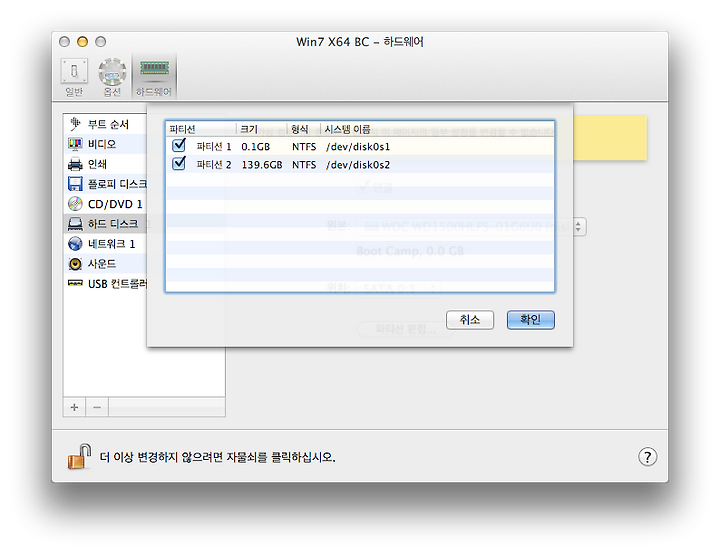Open the 일반 (General) toolbar icon
This screenshot has width=720, height=554.
74,77
